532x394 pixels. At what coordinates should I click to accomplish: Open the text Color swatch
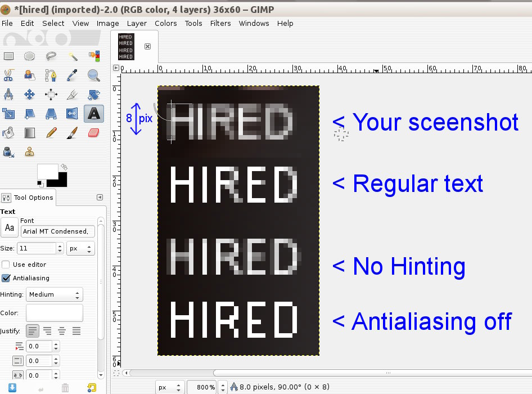click(55, 313)
